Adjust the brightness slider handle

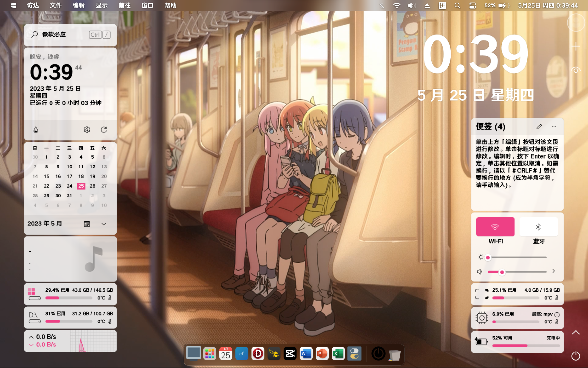pos(488,258)
